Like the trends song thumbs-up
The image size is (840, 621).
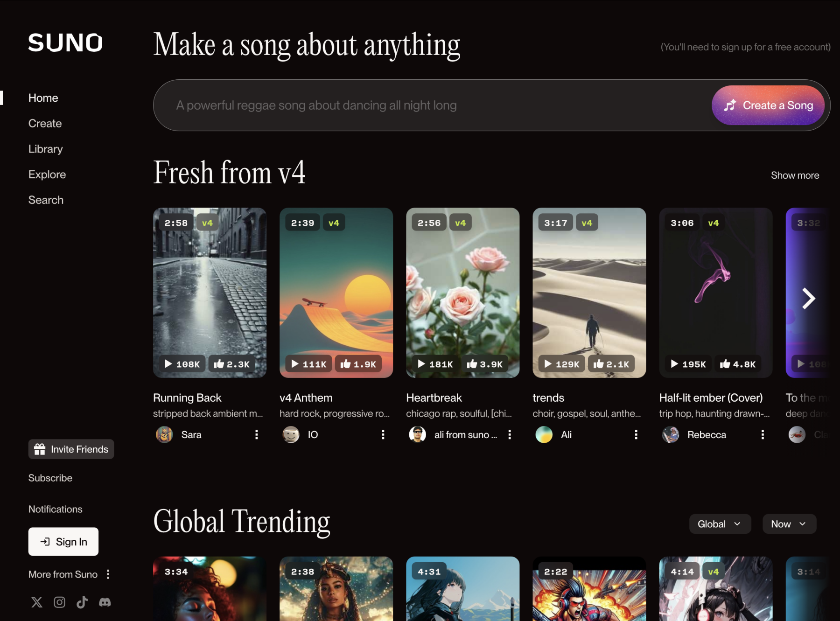(x=611, y=364)
